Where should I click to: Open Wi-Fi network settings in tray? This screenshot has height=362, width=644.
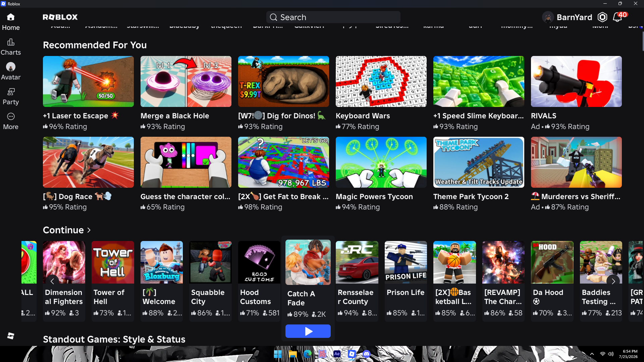point(603,354)
